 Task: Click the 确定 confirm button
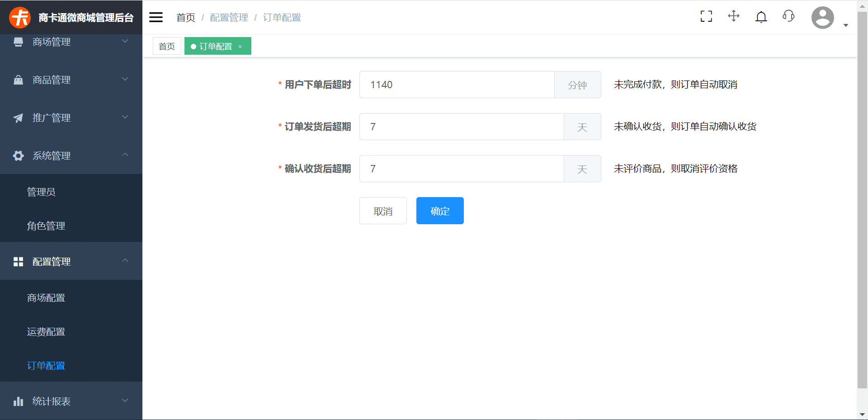click(439, 211)
